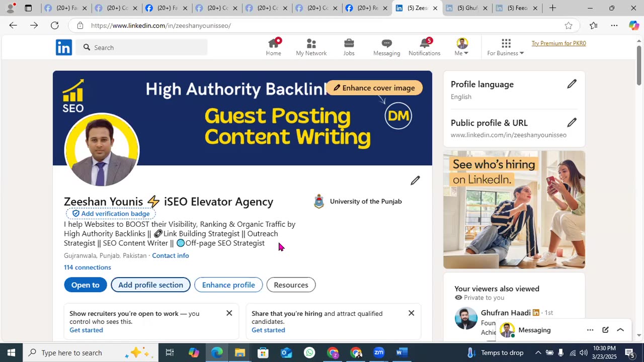Click Ghufran Haadi's avatar thumbnail
The height and width of the screenshot is (362, 644).
pyautogui.click(x=466, y=319)
